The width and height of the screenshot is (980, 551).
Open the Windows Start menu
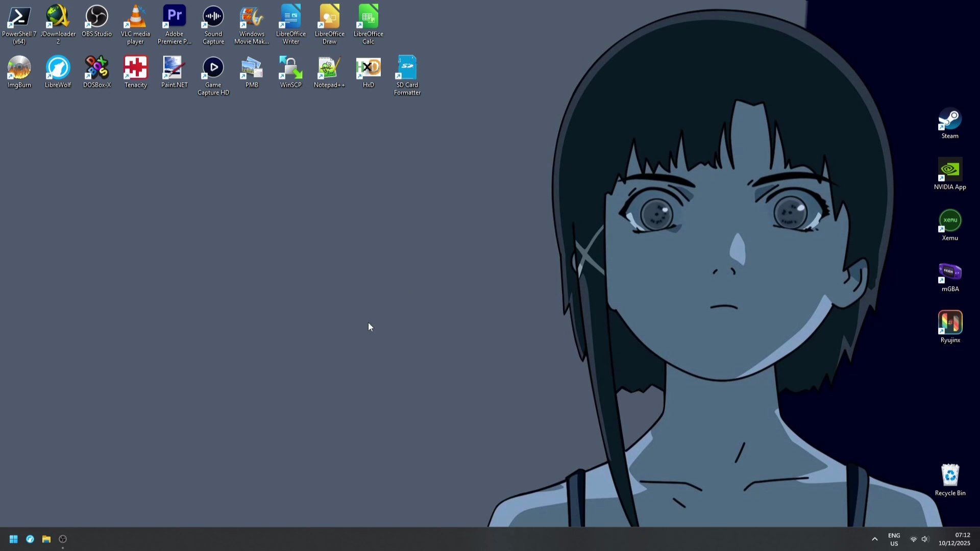[x=14, y=539]
